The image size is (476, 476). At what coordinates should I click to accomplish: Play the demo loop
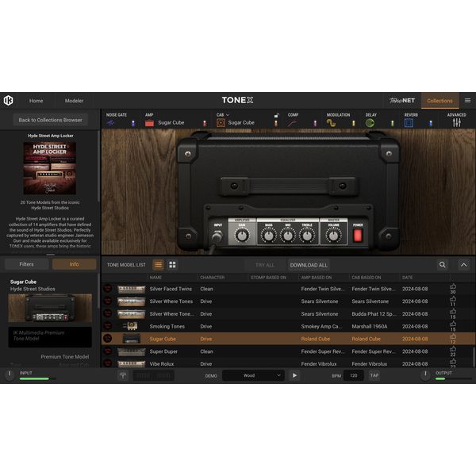click(x=294, y=375)
